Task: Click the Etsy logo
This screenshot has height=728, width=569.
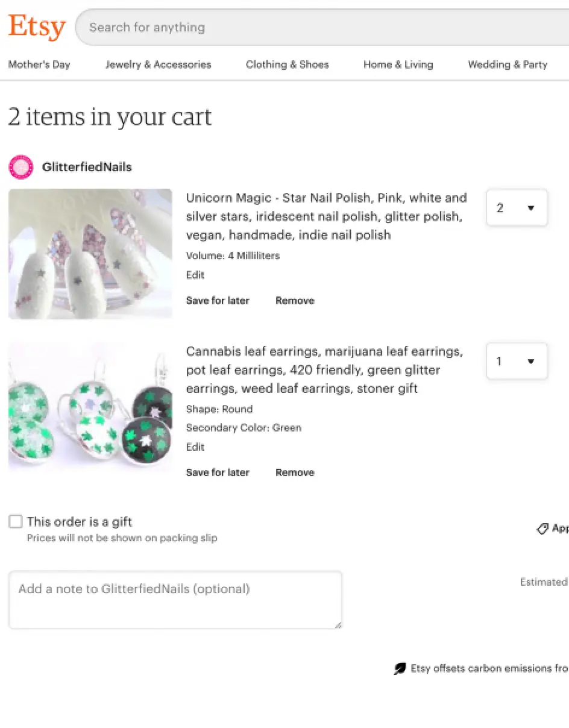Action: 36,27
